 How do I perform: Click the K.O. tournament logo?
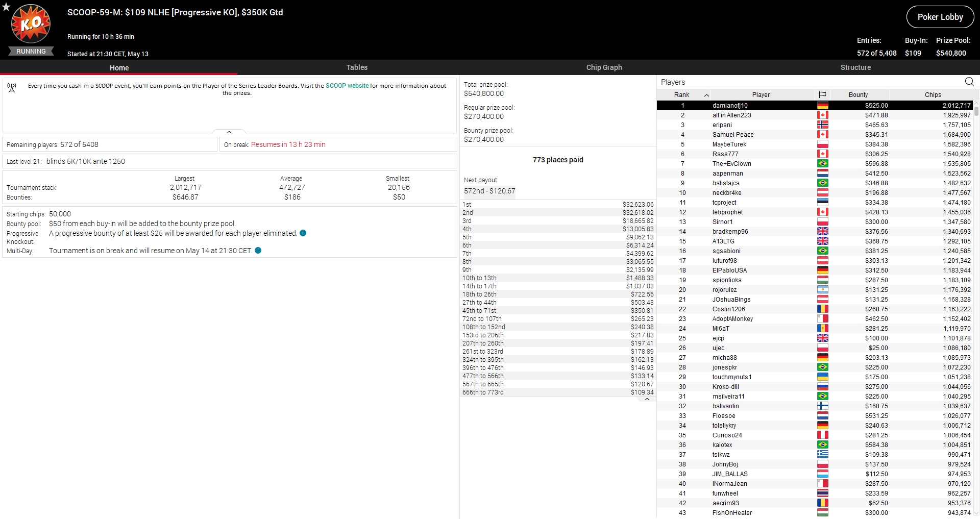point(31,24)
